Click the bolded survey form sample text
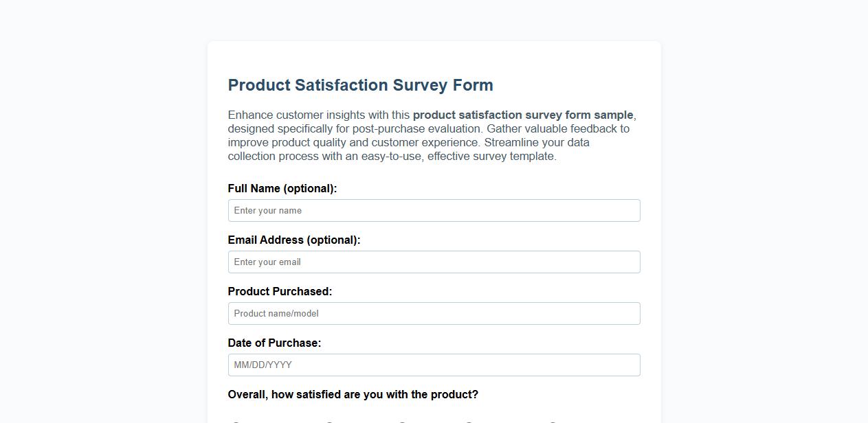This screenshot has width=868, height=423. 522,115
